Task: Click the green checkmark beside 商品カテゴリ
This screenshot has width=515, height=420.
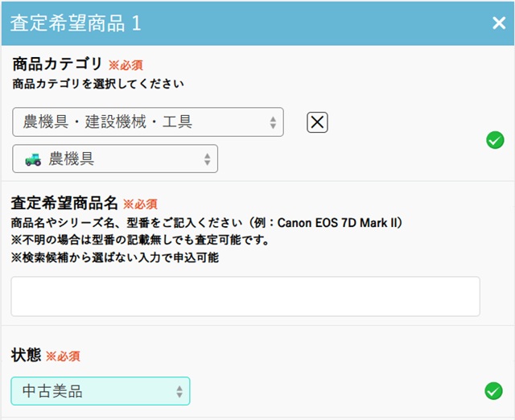Action: click(x=494, y=141)
